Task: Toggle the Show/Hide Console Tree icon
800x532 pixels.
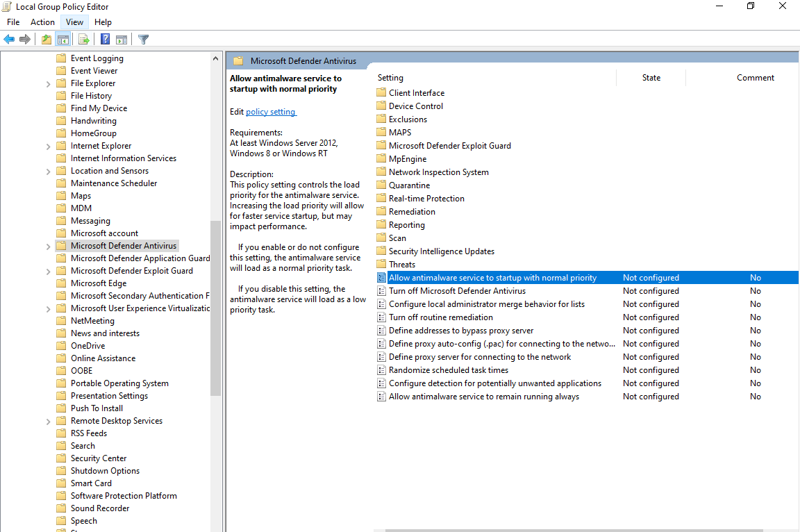Action: click(x=63, y=39)
